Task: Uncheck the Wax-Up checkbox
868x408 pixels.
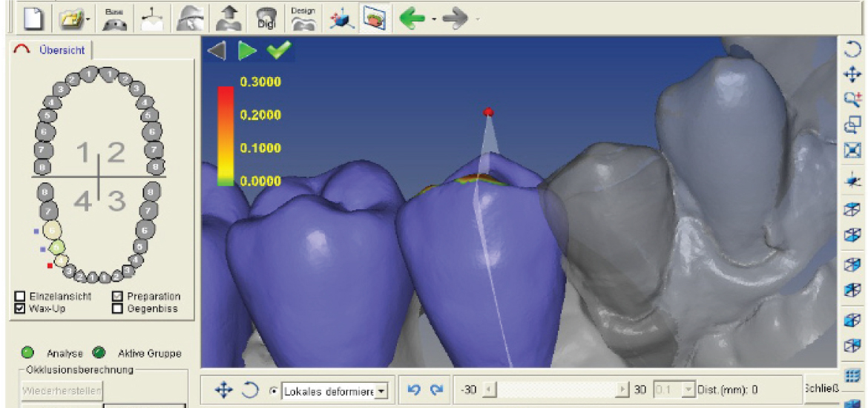Action: [x=21, y=308]
